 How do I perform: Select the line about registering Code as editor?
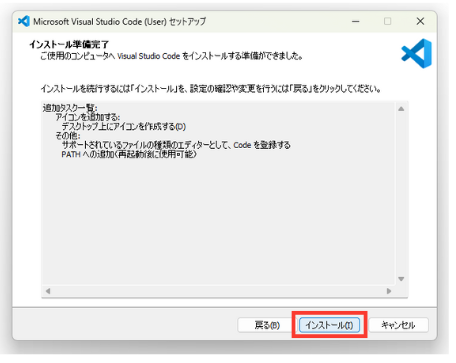[x=176, y=145]
